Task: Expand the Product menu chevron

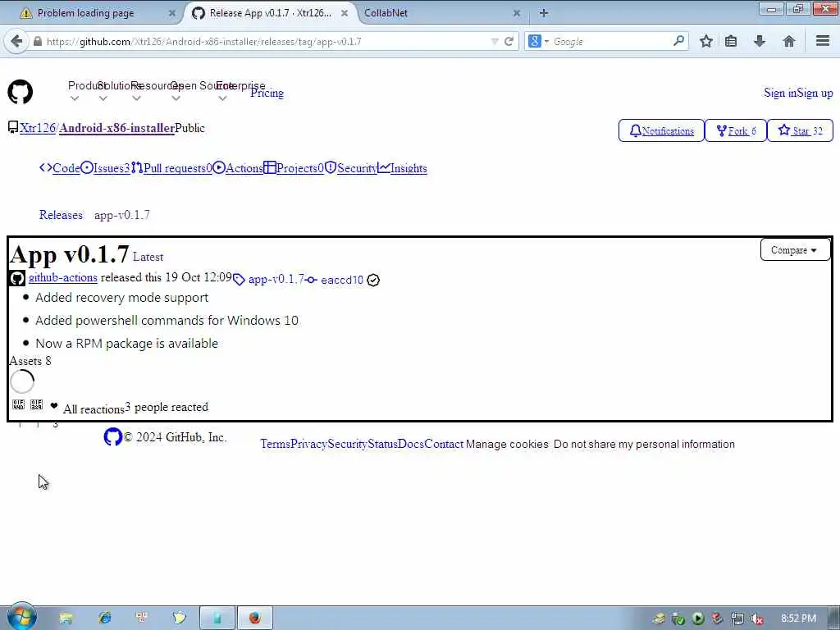Action: [75, 98]
